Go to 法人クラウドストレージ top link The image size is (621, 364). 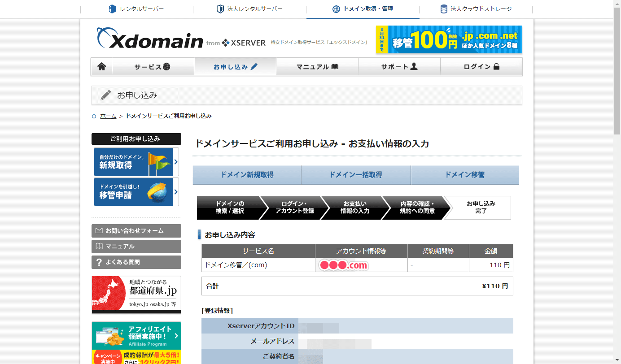476,9
